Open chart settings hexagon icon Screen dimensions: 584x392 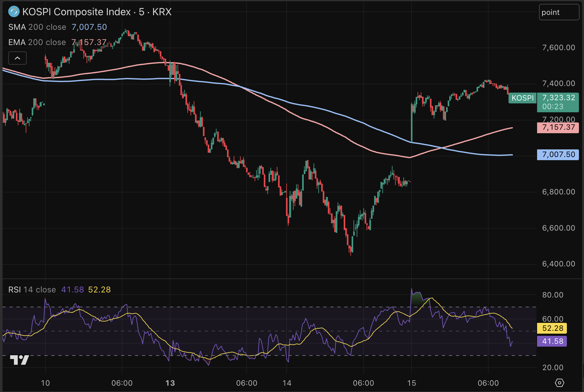[560, 383]
